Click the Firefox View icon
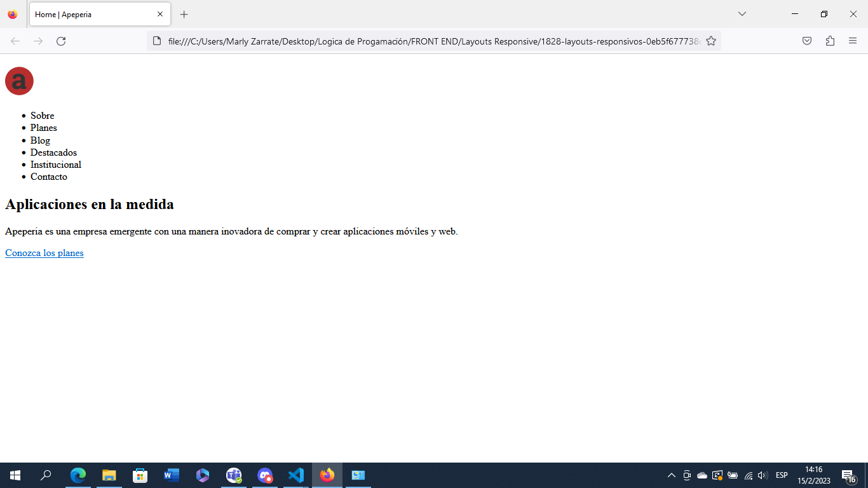This screenshot has width=868, height=488. [13, 14]
